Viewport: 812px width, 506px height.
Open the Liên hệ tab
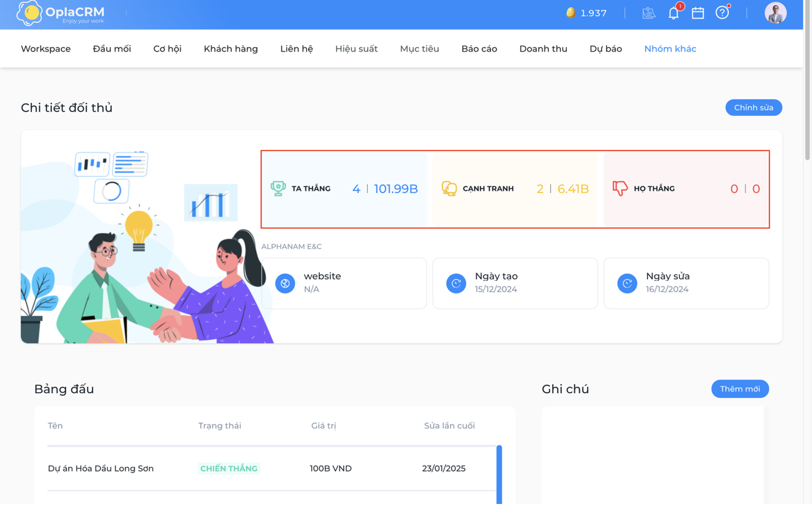point(297,49)
